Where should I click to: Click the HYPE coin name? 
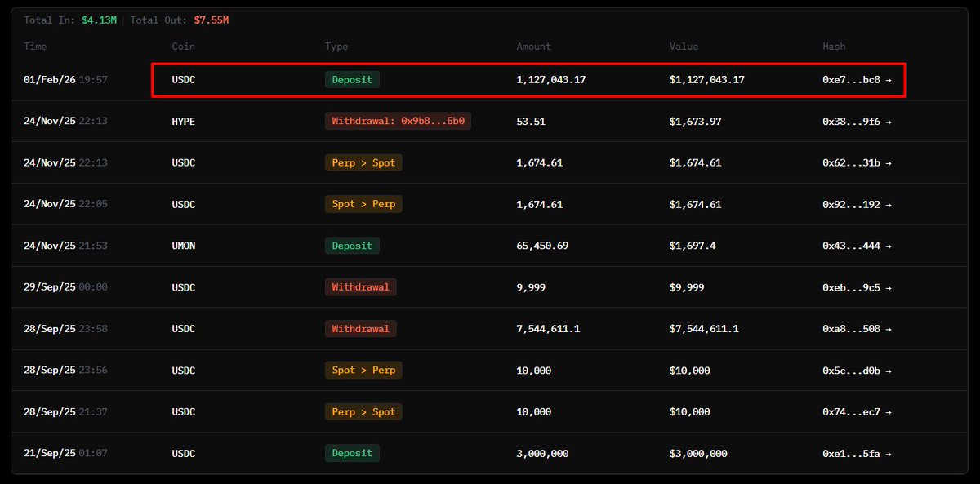point(184,122)
